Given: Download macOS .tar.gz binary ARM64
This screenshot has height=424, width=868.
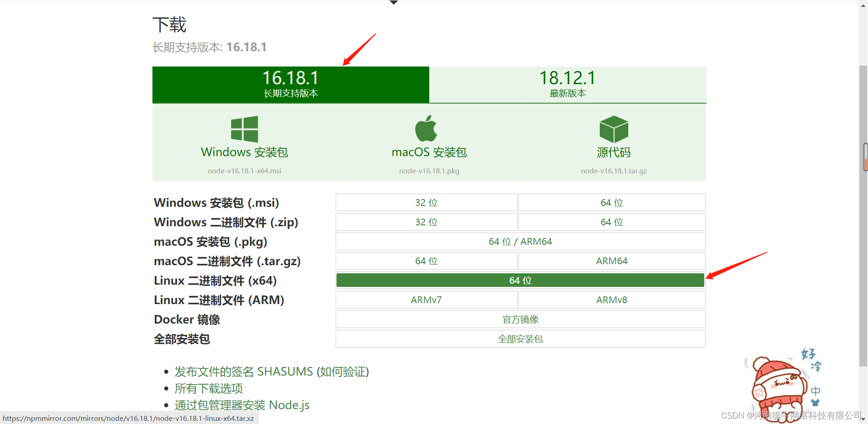Looking at the screenshot, I should pyautogui.click(x=612, y=261).
